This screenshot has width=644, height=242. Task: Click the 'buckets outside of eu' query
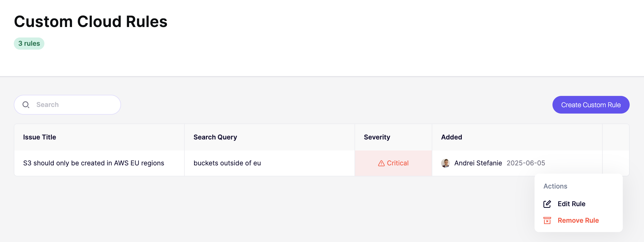(227, 163)
